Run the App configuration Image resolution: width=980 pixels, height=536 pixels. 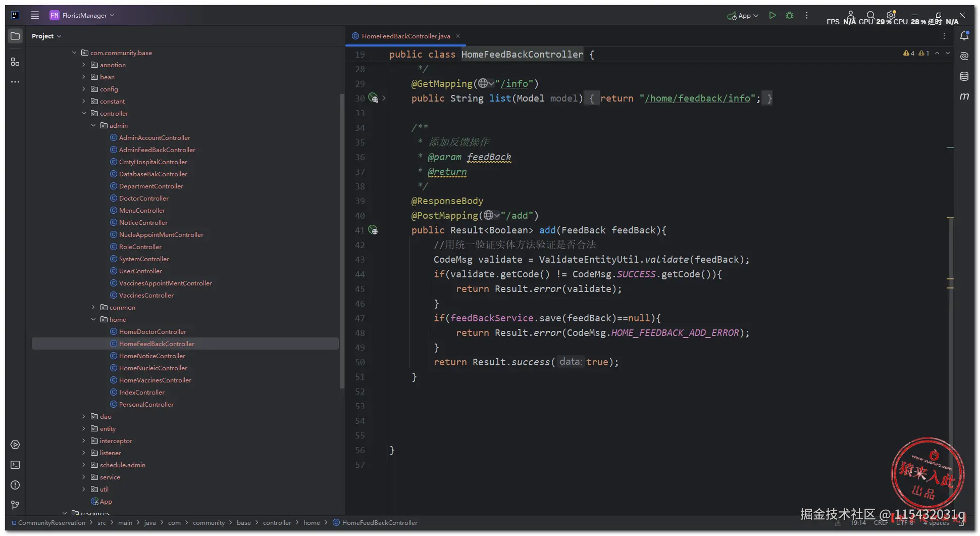tap(772, 15)
